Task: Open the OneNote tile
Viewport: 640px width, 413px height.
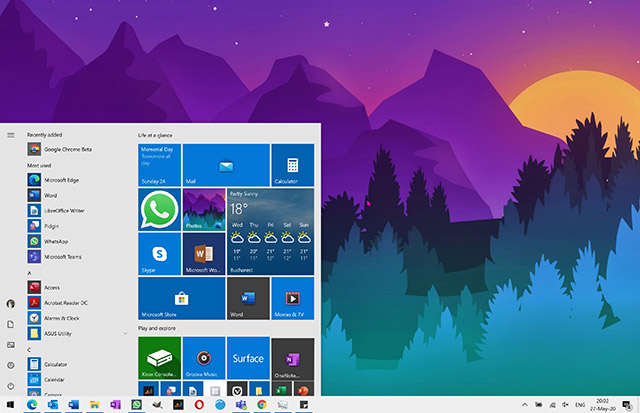Action: pos(292,358)
